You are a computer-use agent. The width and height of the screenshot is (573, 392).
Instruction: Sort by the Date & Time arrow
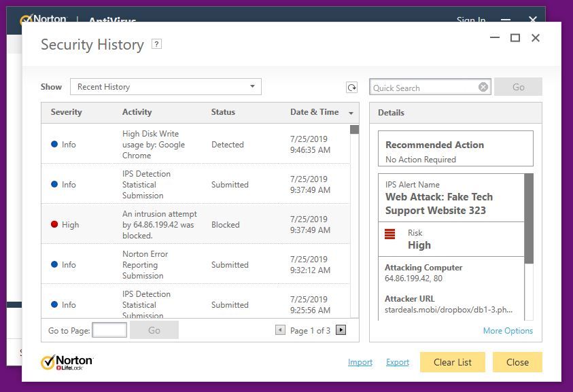(351, 113)
